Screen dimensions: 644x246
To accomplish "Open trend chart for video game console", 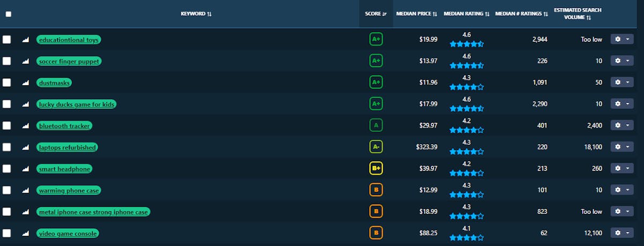I will [25, 233].
